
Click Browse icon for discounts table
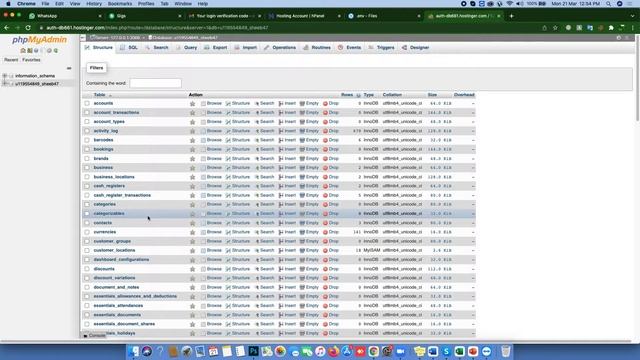203,269
